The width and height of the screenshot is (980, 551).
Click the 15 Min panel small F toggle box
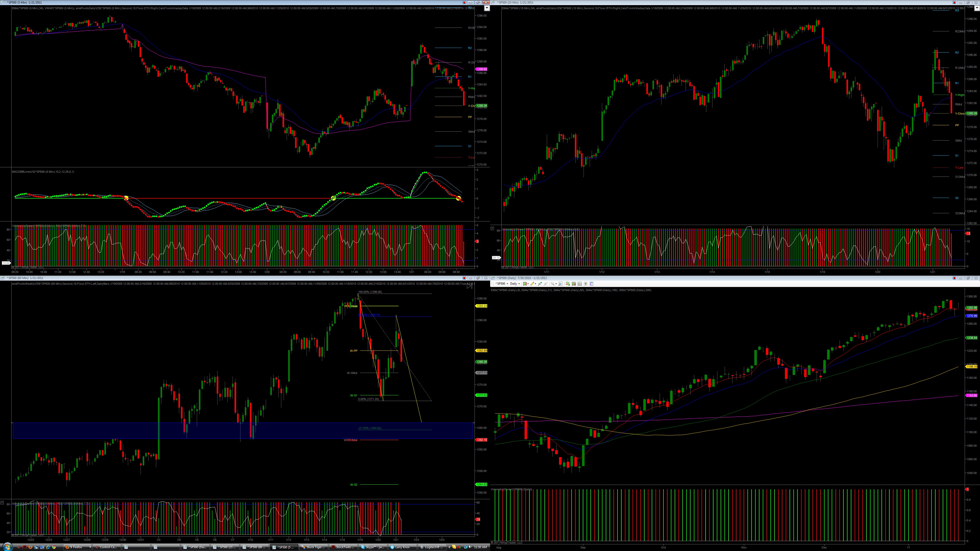[x=492, y=229]
